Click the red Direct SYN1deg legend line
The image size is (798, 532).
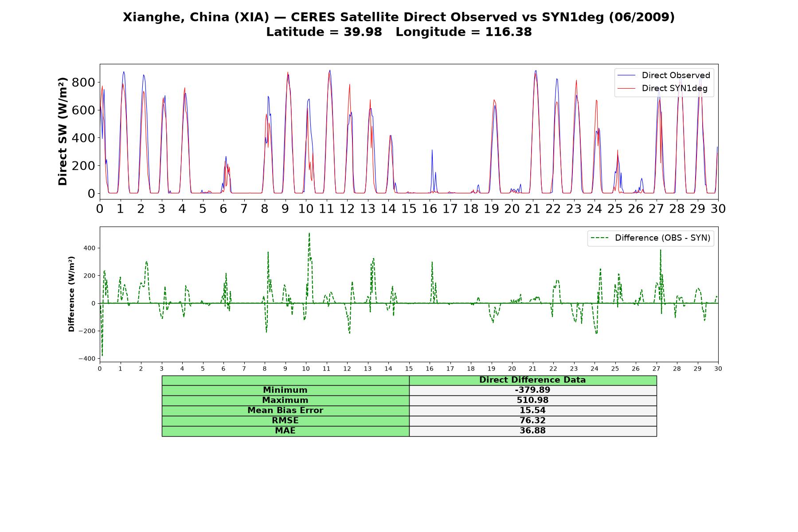point(626,88)
